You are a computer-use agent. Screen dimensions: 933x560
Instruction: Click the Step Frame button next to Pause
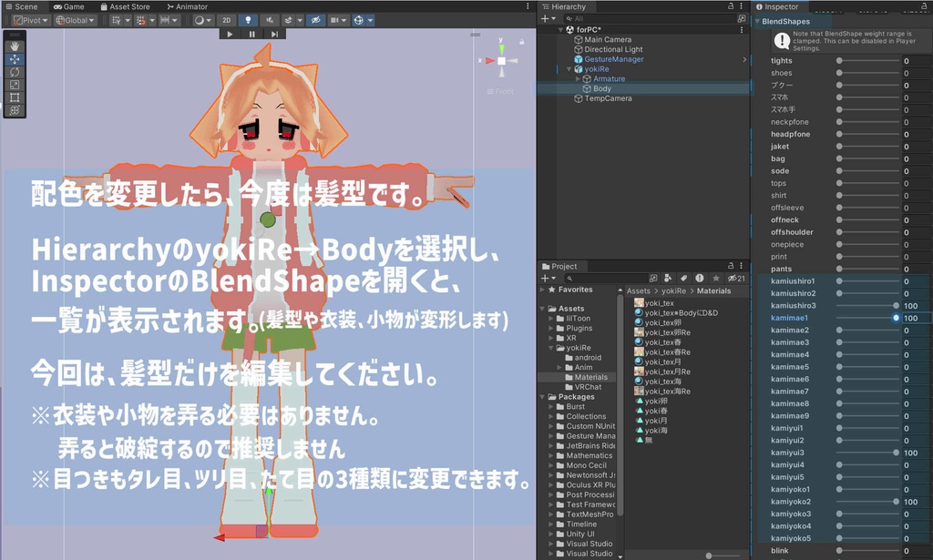273,35
